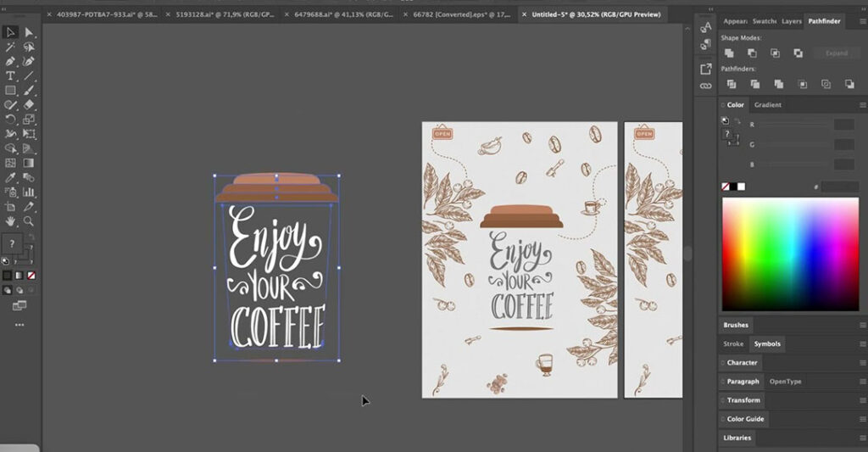
Task: Open the Symbols panel tab
Action: tap(767, 344)
